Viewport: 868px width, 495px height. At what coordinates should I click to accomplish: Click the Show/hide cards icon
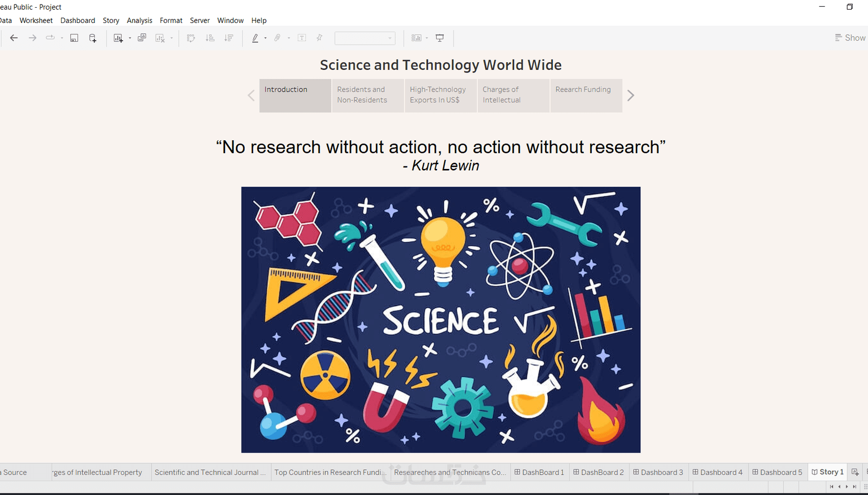[x=417, y=38]
